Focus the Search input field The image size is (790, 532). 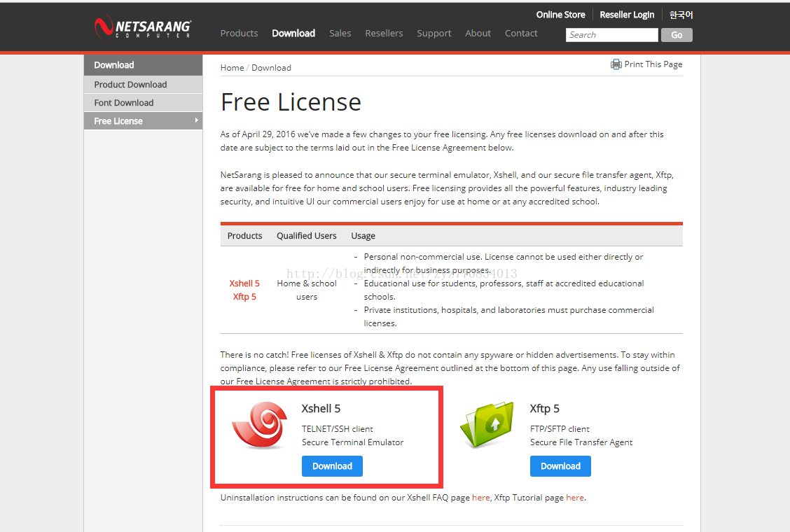[x=611, y=35]
